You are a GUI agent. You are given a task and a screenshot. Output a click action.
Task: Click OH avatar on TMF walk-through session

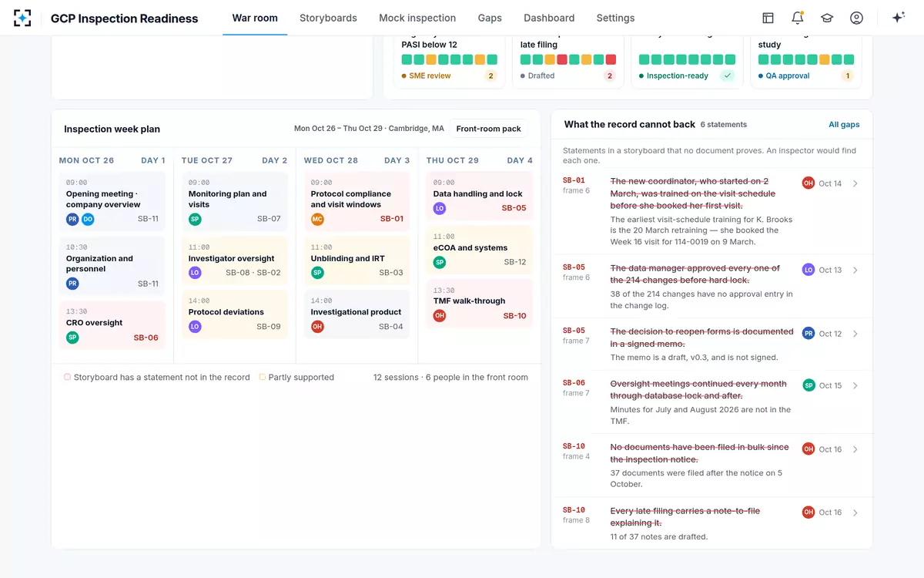point(440,315)
